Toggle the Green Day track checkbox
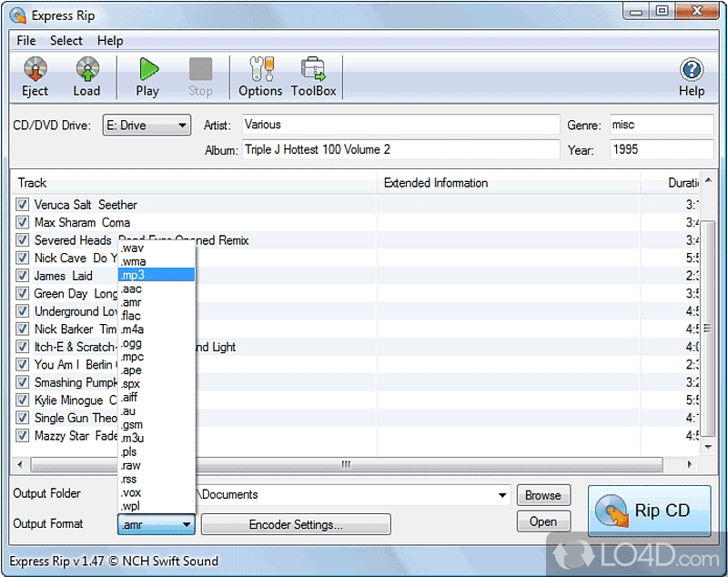This screenshot has height=577, width=728. point(22,293)
